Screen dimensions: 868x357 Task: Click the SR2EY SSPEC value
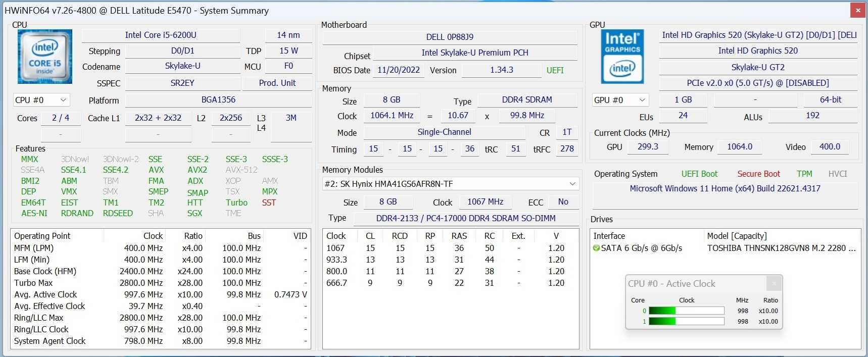(182, 83)
